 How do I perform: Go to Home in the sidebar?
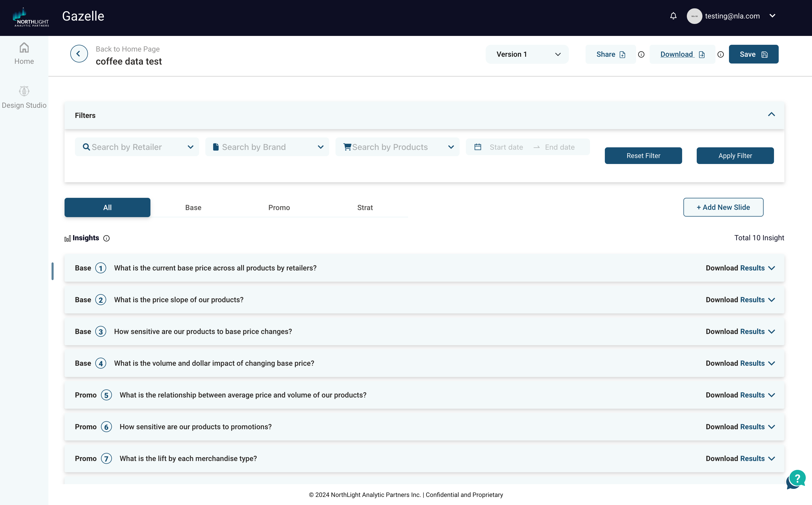tap(24, 53)
